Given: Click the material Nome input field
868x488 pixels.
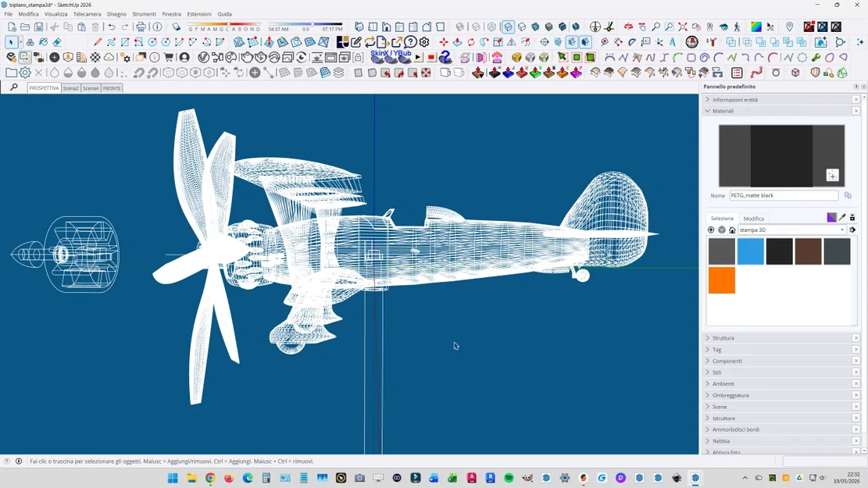Looking at the screenshot, I should tap(784, 195).
